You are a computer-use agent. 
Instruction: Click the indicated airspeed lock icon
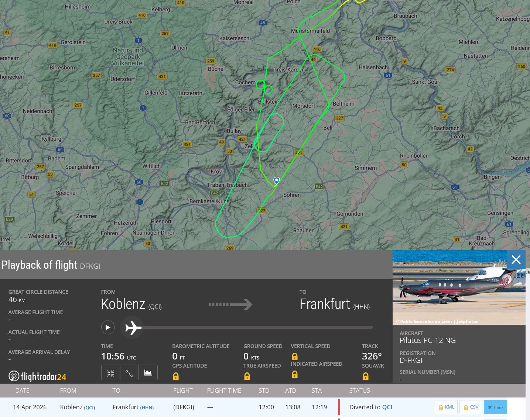pyautogui.click(x=295, y=374)
